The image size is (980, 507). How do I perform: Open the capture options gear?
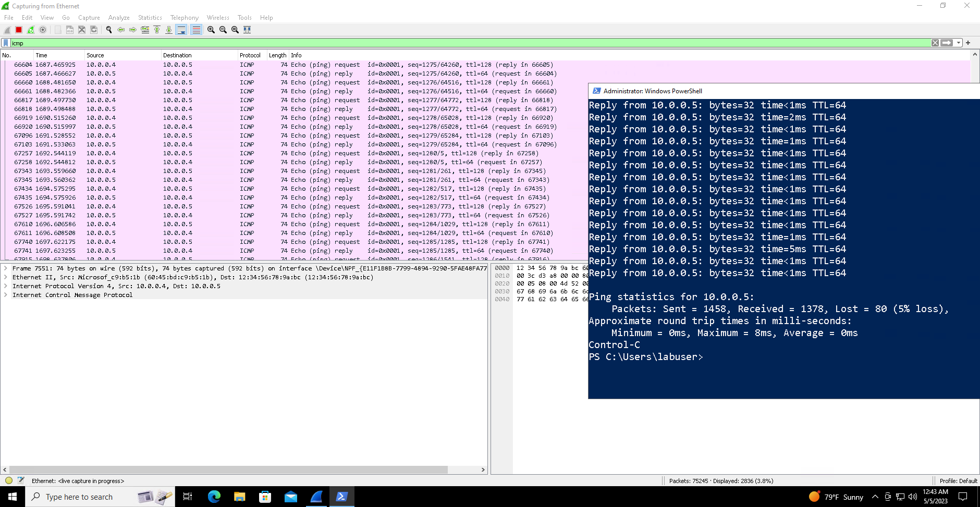click(43, 30)
